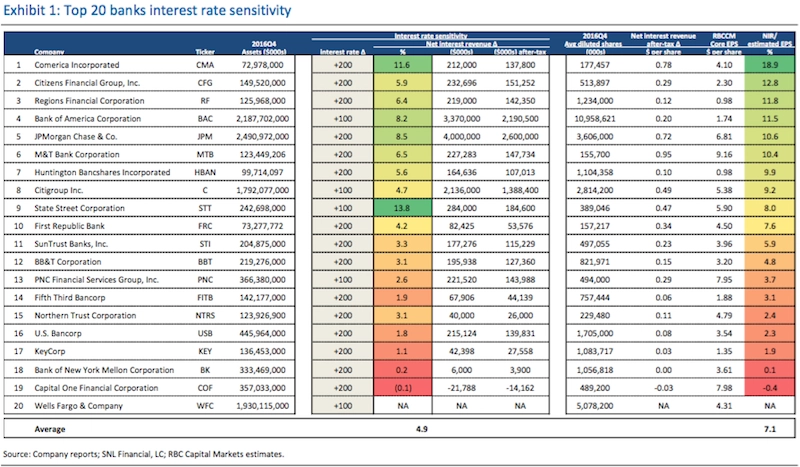Click the 8.5 sensitivity percentage cell
Image resolution: width=800 pixels, height=467 pixels.
402,136
